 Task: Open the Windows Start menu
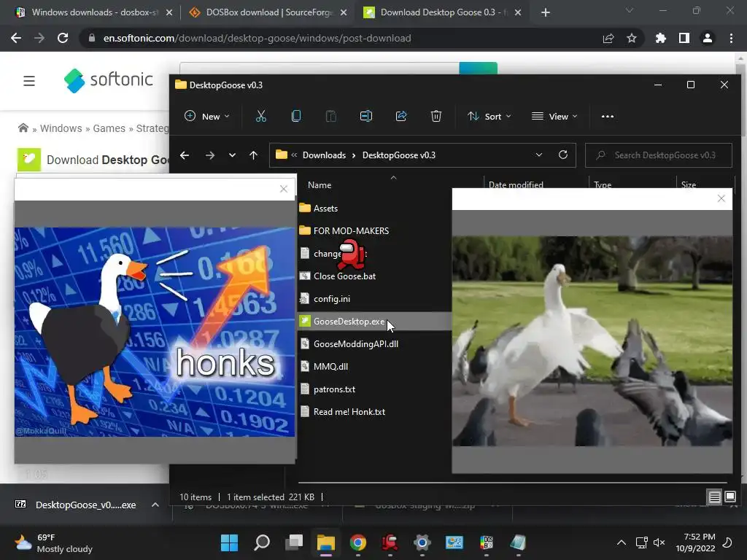tap(229, 542)
